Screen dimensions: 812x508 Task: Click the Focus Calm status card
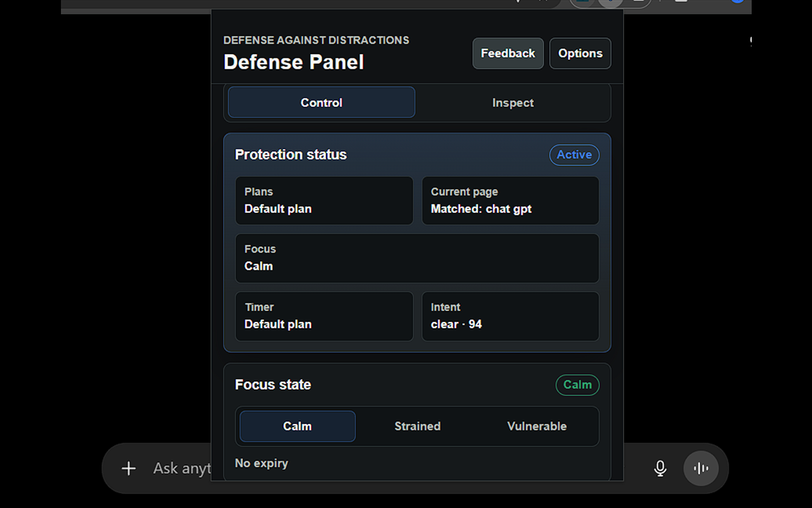point(417,258)
